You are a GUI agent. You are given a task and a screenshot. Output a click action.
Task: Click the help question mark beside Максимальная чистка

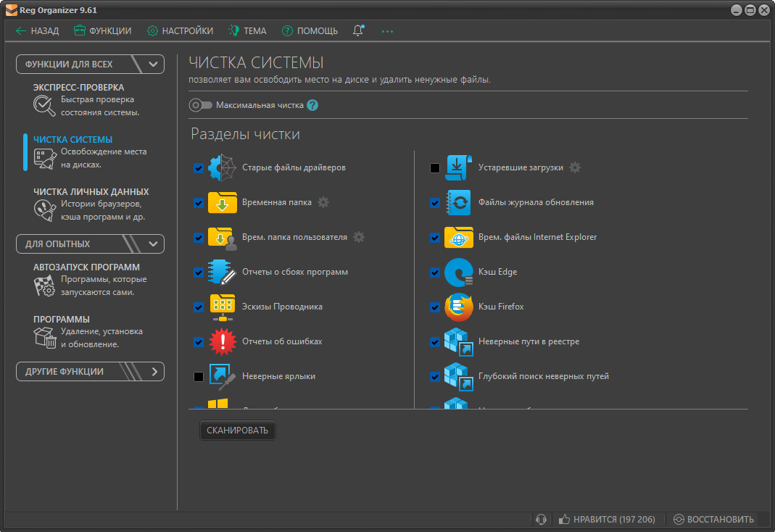(312, 105)
